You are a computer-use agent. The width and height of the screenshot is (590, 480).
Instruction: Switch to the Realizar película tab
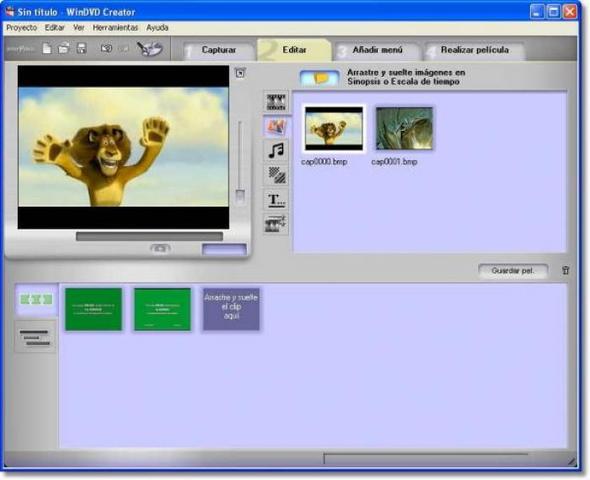(475, 50)
